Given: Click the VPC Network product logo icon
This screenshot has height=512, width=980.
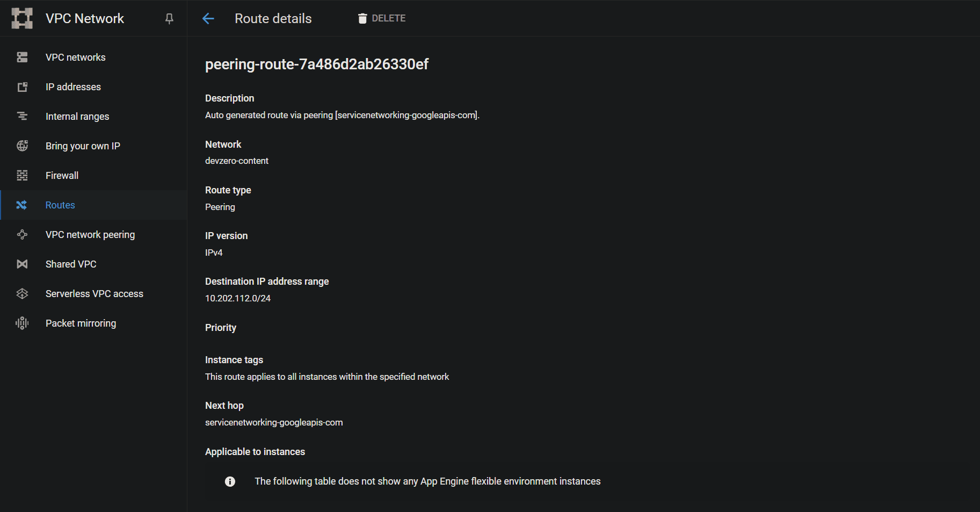Looking at the screenshot, I should [22, 18].
